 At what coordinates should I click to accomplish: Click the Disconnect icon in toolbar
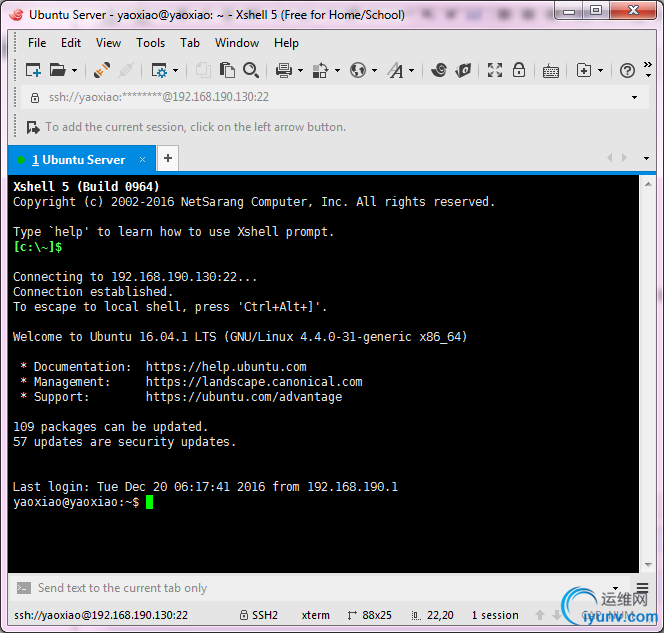[x=102, y=70]
